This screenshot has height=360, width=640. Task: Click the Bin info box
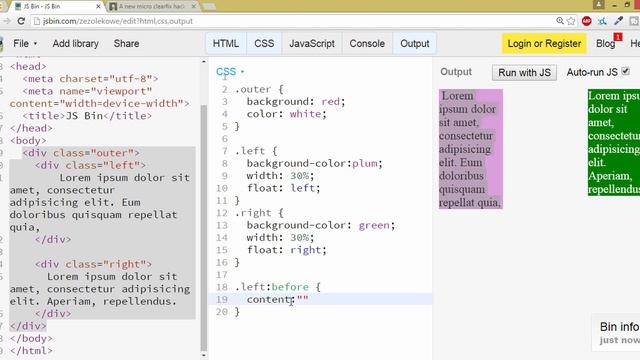coord(616,333)
